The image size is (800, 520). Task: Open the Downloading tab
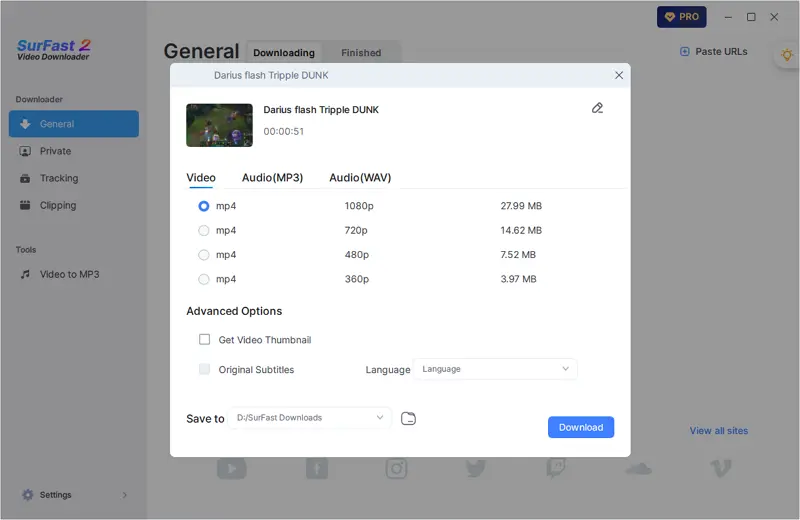pos(284,53)
